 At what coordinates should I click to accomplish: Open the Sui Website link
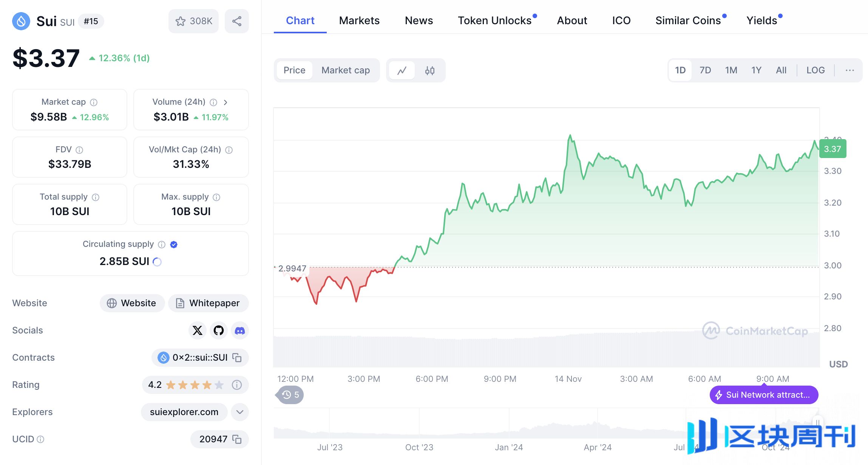(x=132, y=303)
